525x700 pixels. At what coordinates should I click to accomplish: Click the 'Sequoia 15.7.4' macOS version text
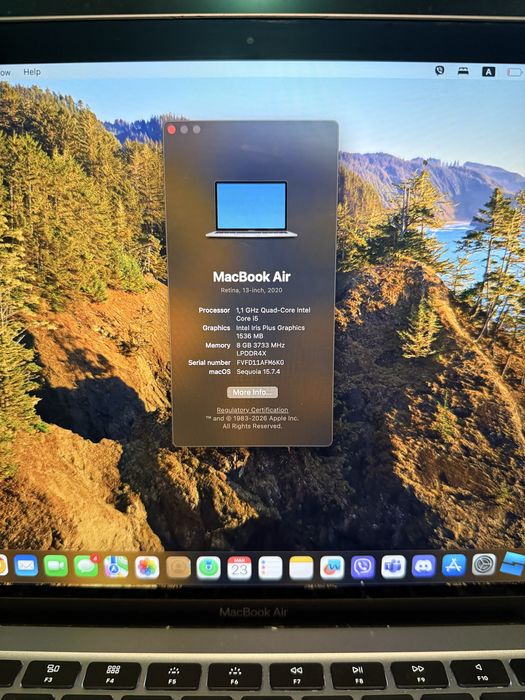[258, 371]
